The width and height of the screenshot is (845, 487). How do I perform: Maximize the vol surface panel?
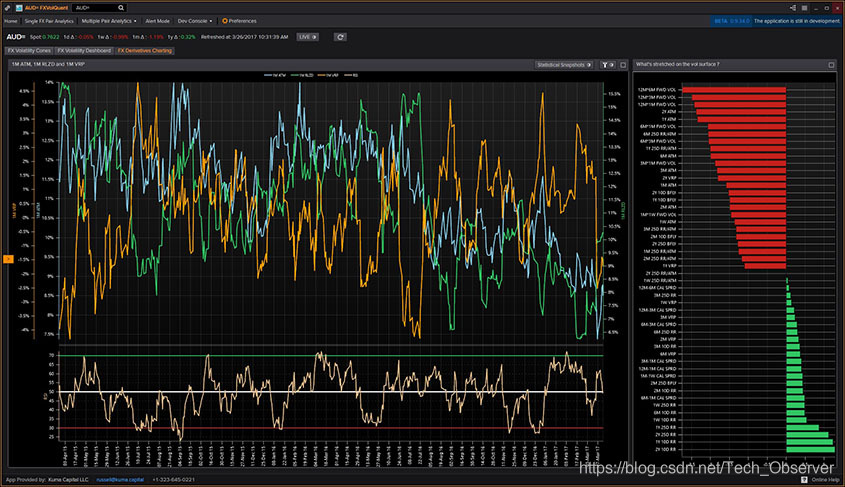[x=831, y=65]
